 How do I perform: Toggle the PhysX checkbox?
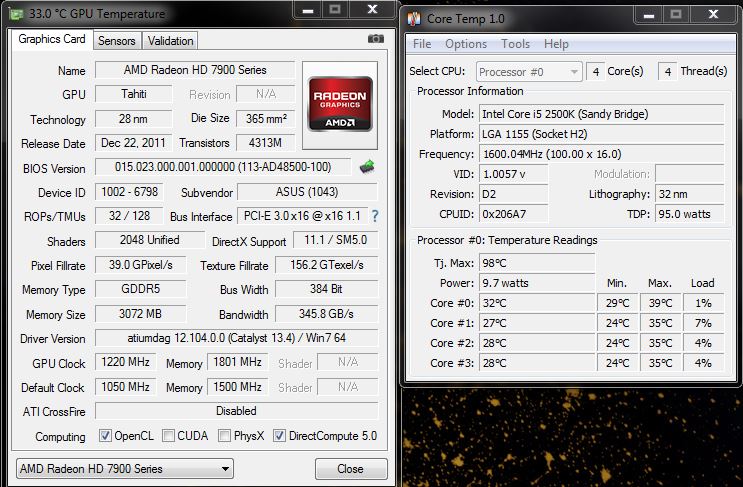(225, 435)
